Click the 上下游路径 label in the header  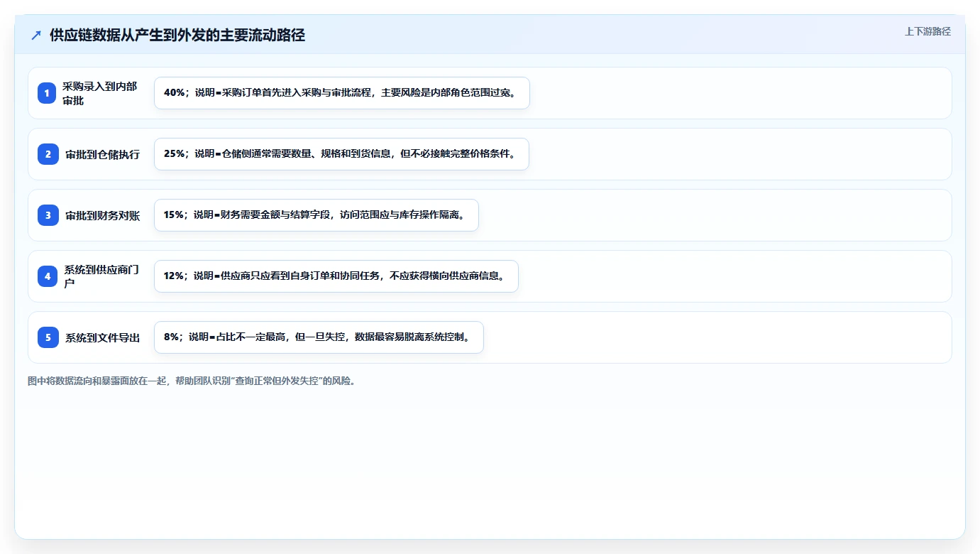(x=927, y=31)
